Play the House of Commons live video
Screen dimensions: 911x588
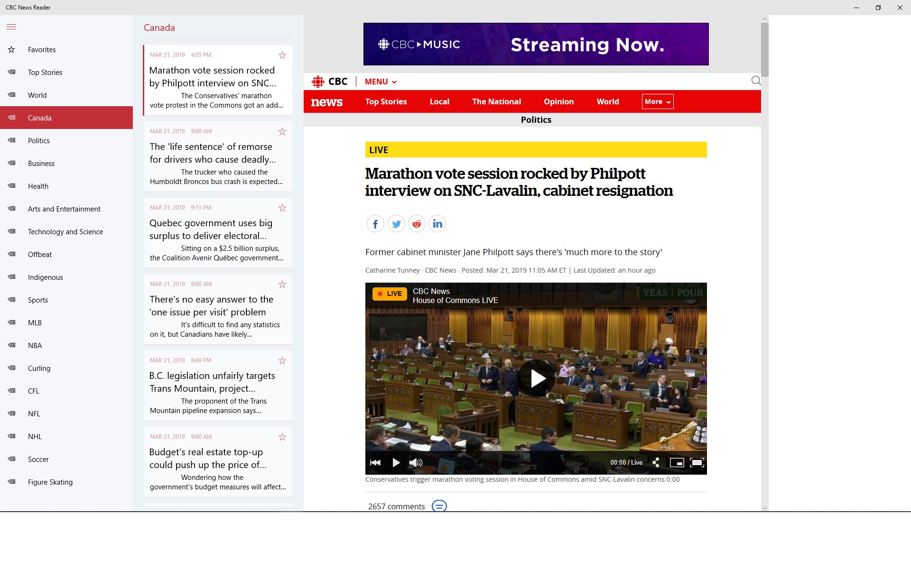(537, 378)
